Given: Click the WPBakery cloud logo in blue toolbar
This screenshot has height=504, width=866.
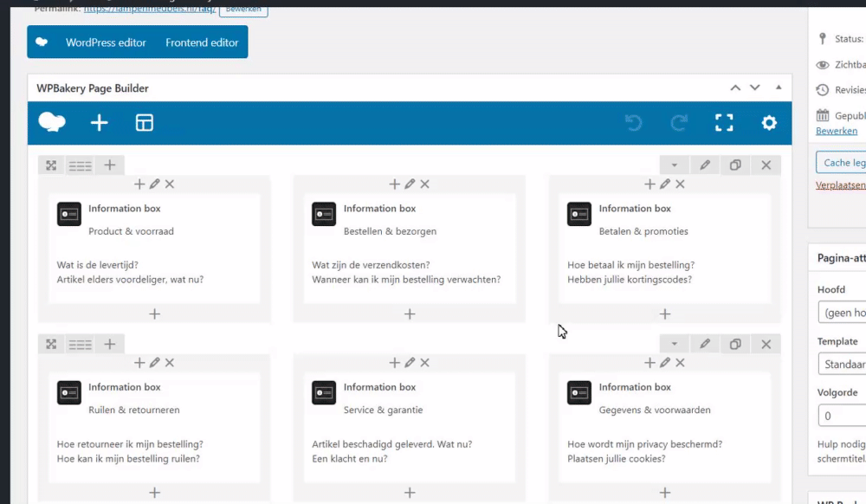Looking at the screenshot, I should (52, 123).
